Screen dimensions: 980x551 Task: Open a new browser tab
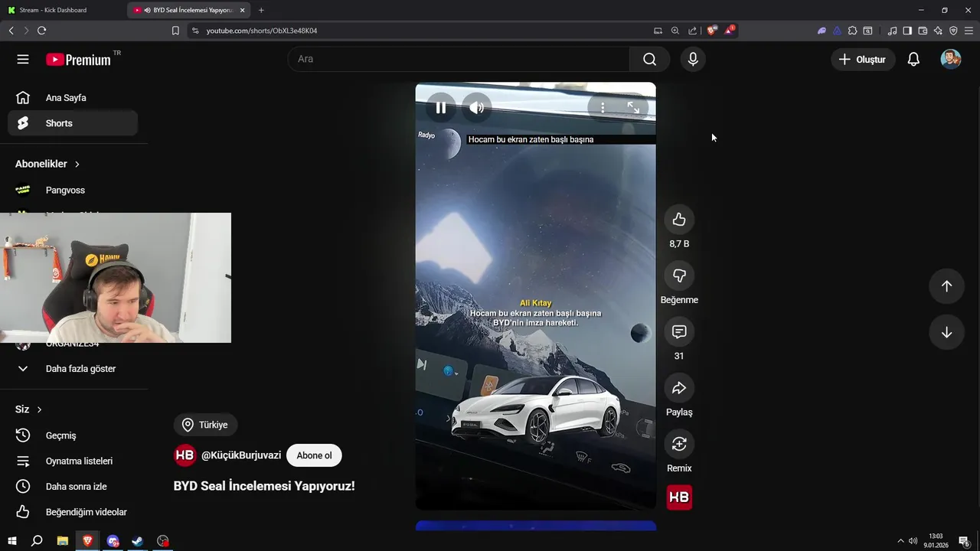(261, 10)
